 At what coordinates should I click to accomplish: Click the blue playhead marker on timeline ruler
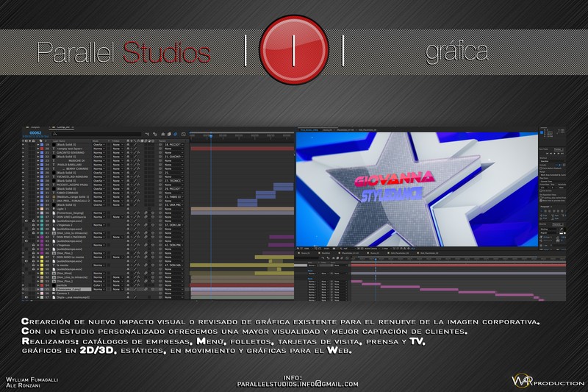[x=211, y=137]
